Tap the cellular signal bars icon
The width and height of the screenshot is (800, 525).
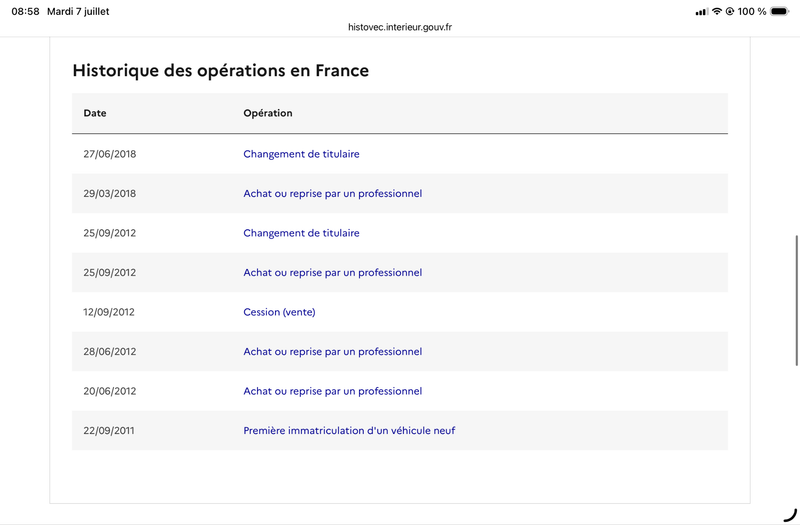tap(702, 12)
